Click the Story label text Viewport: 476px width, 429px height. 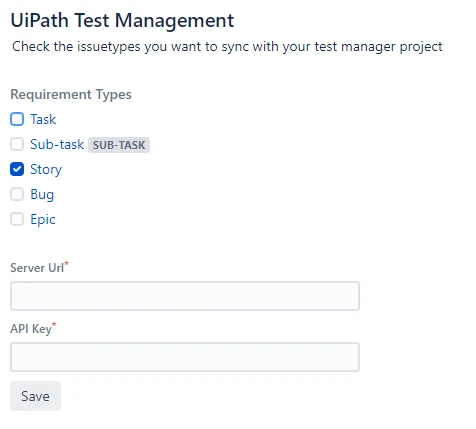pos(46,170)
